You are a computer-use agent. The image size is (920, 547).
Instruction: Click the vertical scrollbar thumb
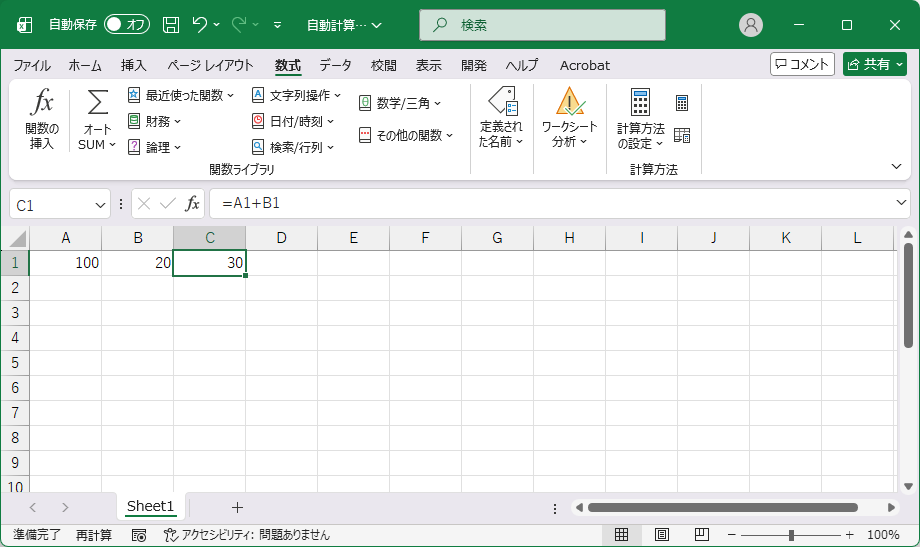908,295
